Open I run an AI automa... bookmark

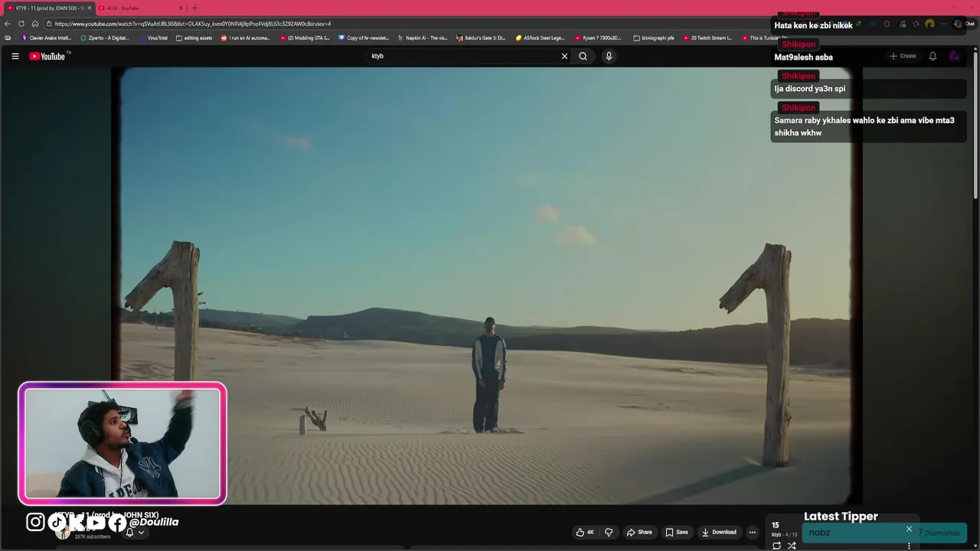[246, 37]
